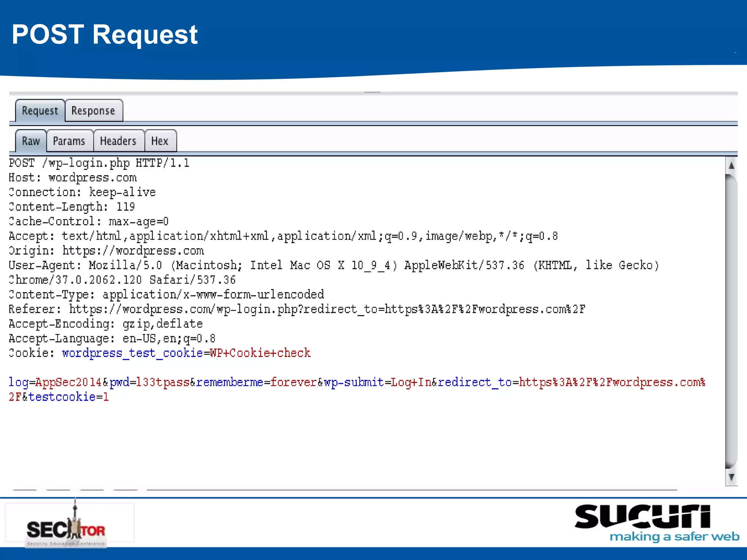Click the Origin https://wordpress.com value
Viewport: 747px width, 560px height.
133,251
